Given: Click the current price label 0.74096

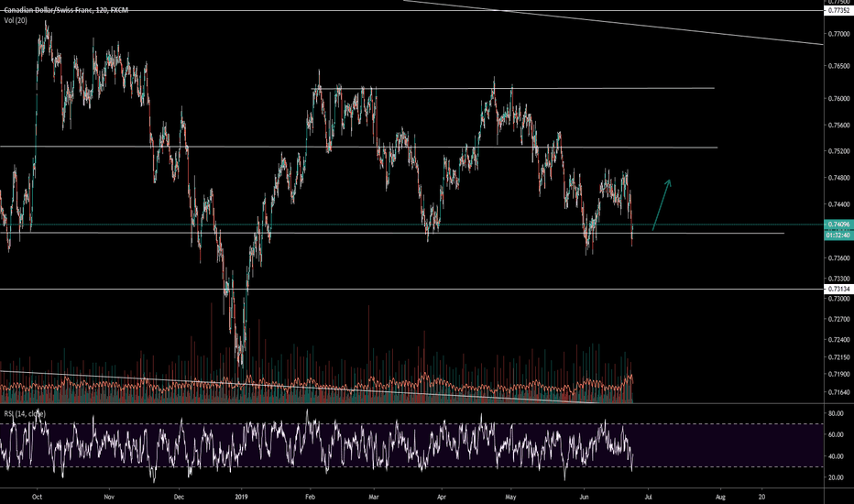Looking at the screenshot, I should click(x=838, y=224).
